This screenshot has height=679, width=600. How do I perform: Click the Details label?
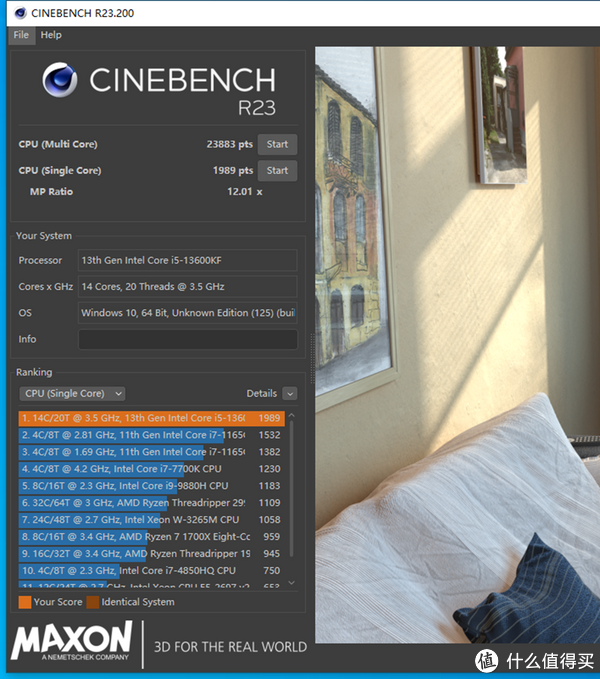click(x=261, y=393)
